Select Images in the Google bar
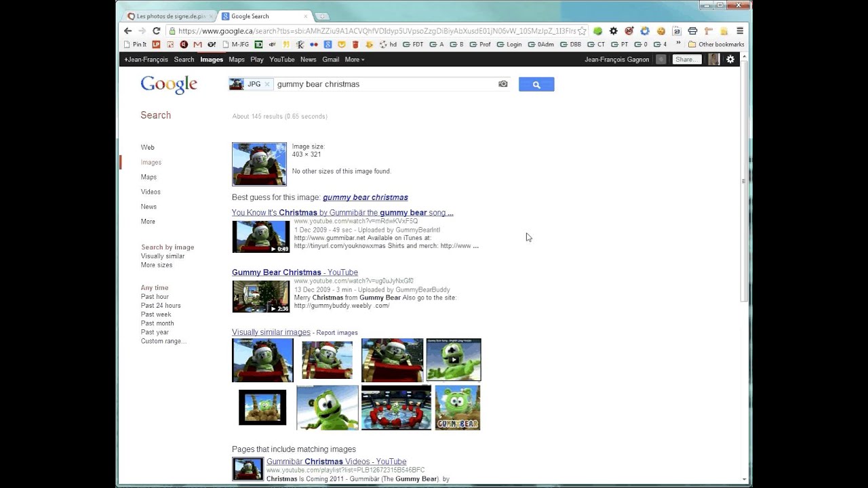The height and width of the screenshot is (488, 868). point(212,60)
